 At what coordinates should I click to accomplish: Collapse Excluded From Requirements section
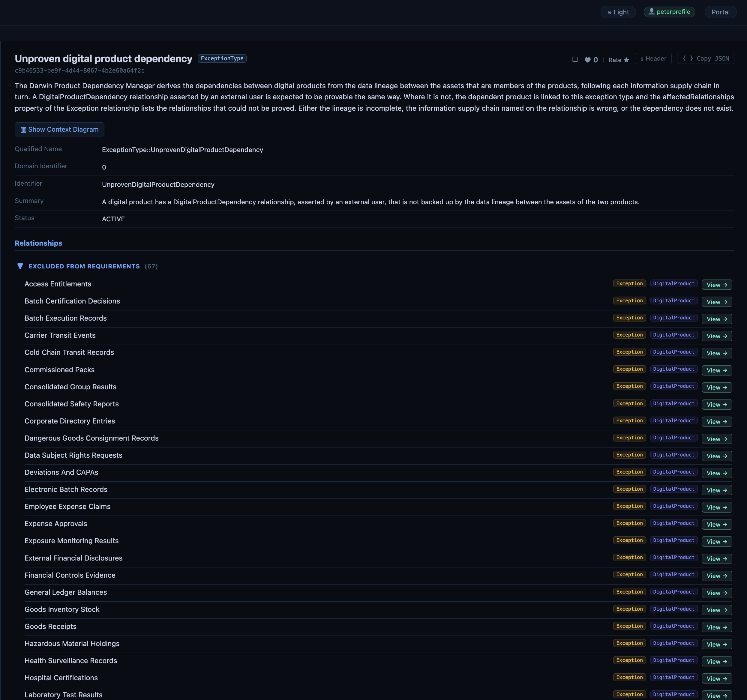click(20, 266)
